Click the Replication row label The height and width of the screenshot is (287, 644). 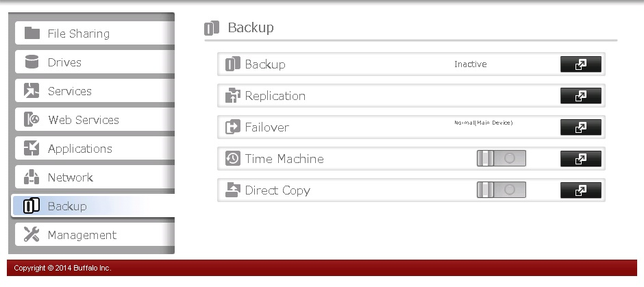[x=275, y=96]
